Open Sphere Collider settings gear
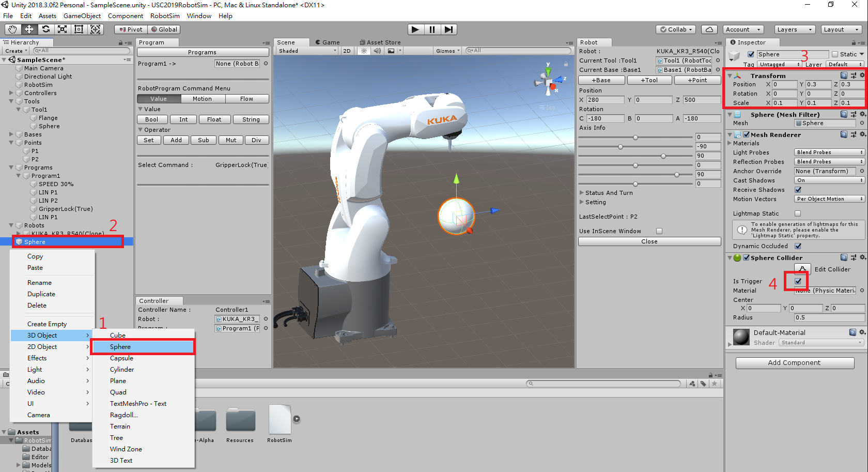The height and width of the screenshot is (472, 868). (862, 257)
